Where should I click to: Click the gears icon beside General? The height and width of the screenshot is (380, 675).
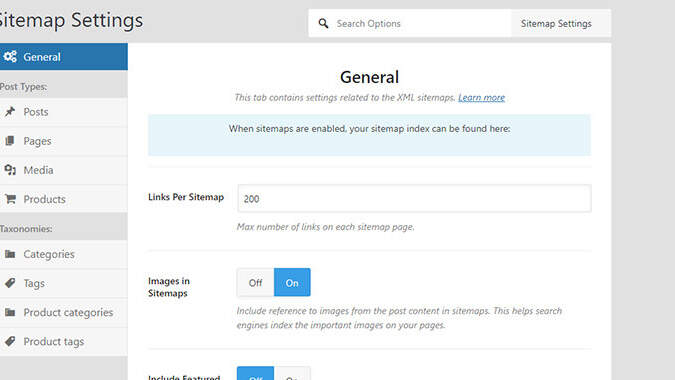pos(10,56)
